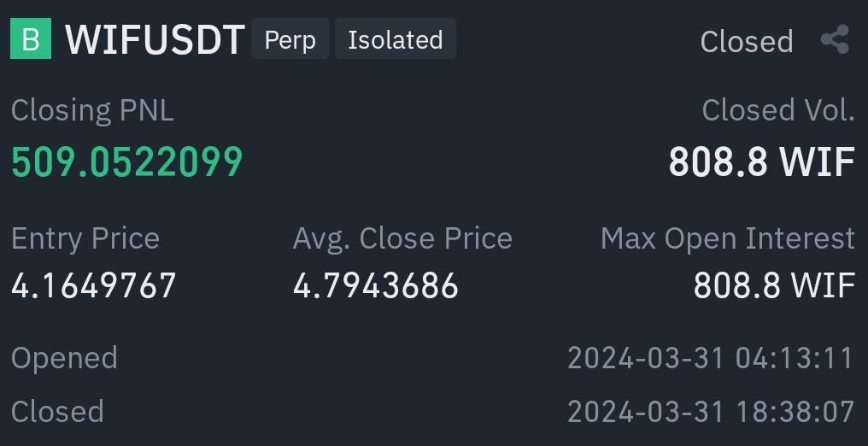The height and width of the screenshot is (446, 868).
Task: Click the Entry Price label
Action: (85, 238)
